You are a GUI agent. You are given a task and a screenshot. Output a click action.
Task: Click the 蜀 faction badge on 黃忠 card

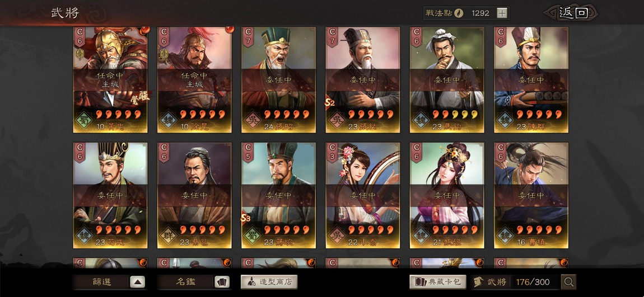(83, 120)
